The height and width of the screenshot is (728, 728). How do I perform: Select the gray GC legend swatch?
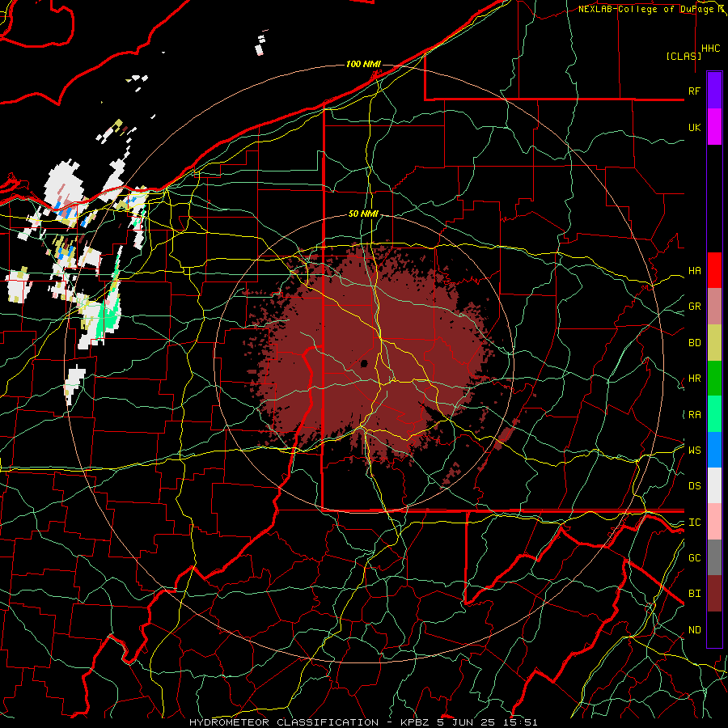click(x=714, y=557)
